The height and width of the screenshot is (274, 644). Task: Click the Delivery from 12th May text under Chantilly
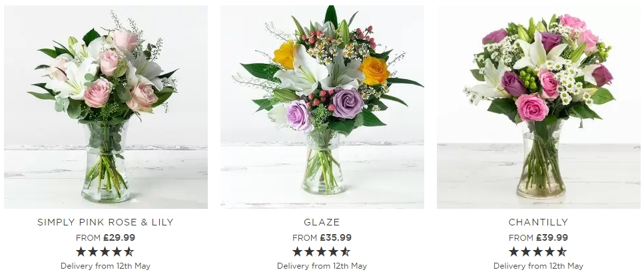tap(539, 266)
